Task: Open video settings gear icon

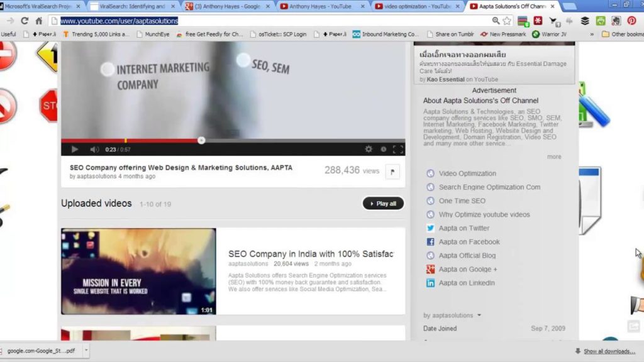Action: point(369,150)
